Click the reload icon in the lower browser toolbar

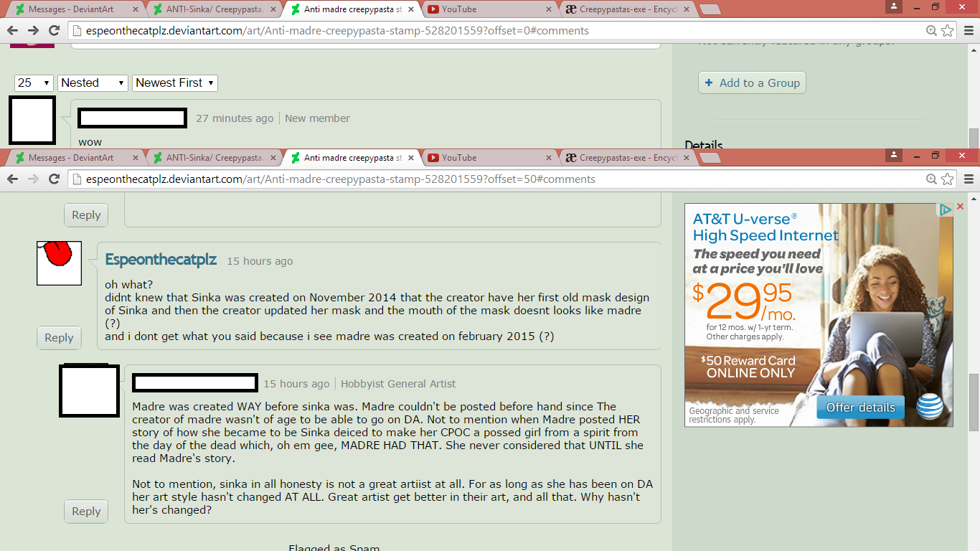pyautogui.click(x=54, y=179)
